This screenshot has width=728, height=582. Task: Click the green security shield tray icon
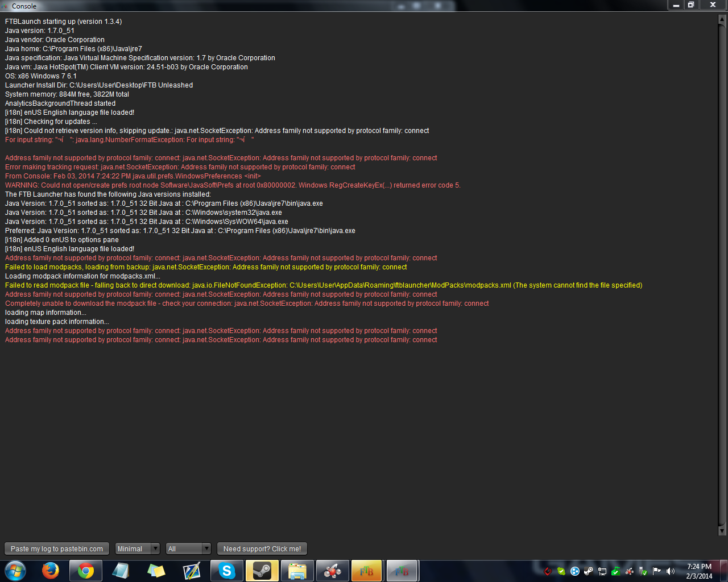[616, 571]
